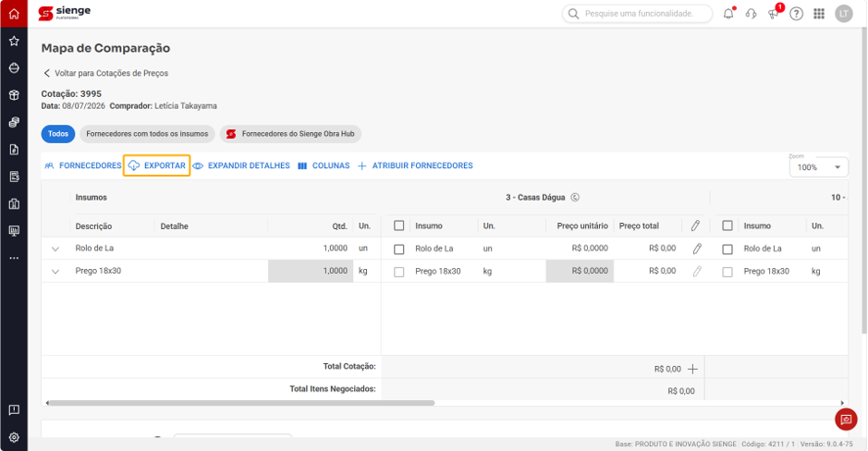The width and height of the screenshot is (868, 451).
Task: Click the plus next to Total Cotação
Action: tap(692, 369)
